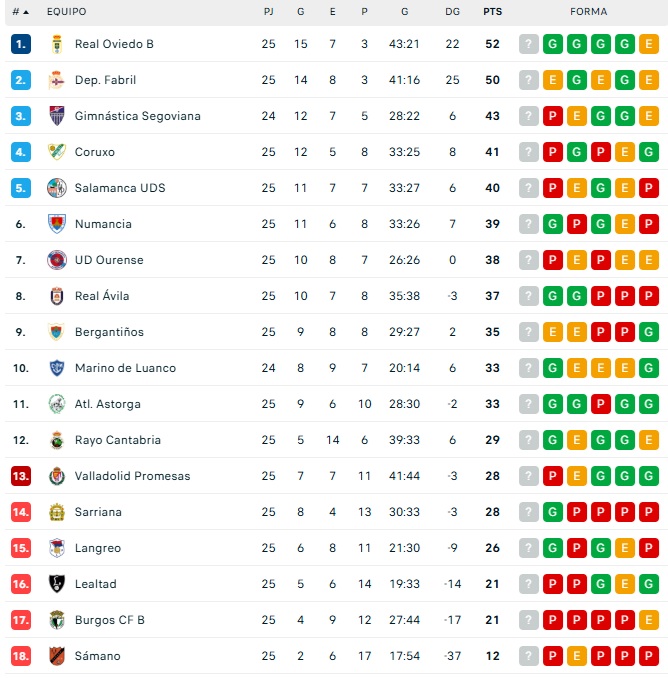Click the Gimnástica Segoviana crest icon

(56, 116)
